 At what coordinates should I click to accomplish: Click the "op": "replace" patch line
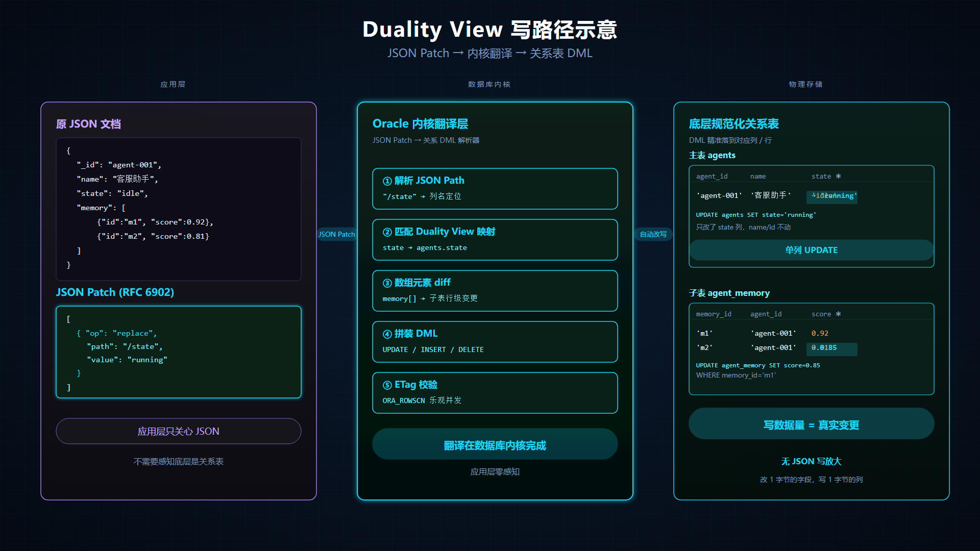117,333
